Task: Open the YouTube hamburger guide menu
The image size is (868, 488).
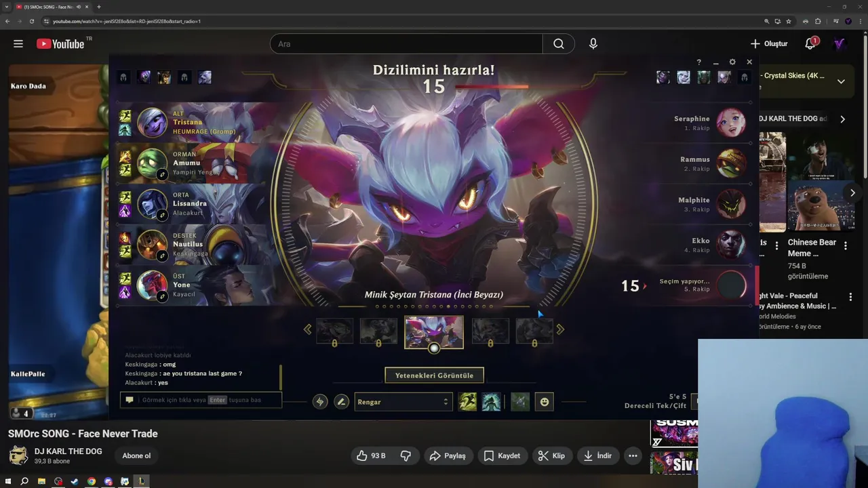Action: click(x=18, y=44)
